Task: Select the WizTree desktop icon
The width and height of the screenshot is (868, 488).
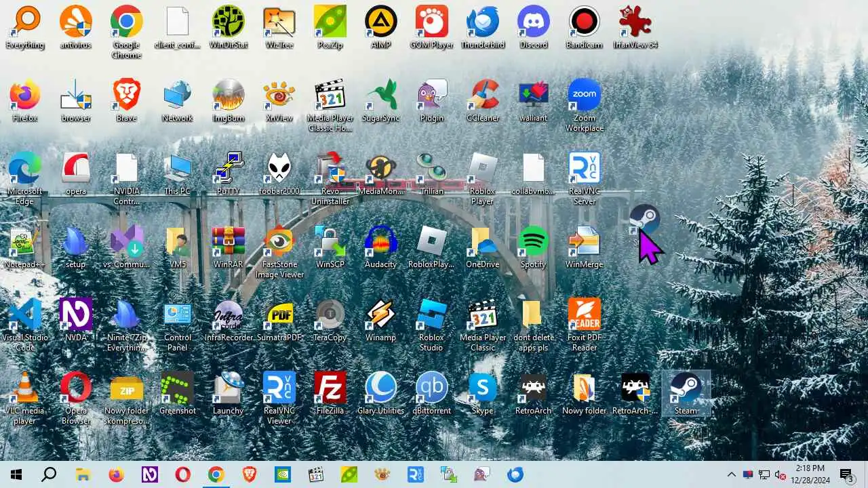Action: click(x=279, y=27)
